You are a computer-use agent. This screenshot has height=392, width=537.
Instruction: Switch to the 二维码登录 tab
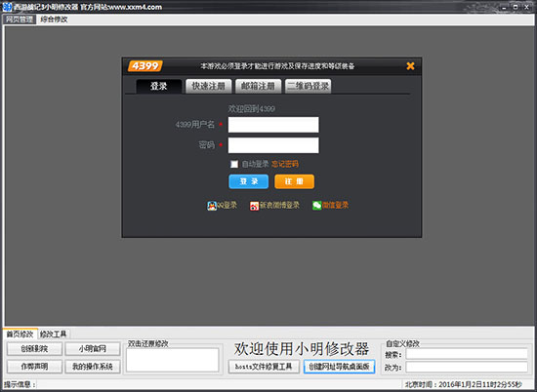coord(308,86)
